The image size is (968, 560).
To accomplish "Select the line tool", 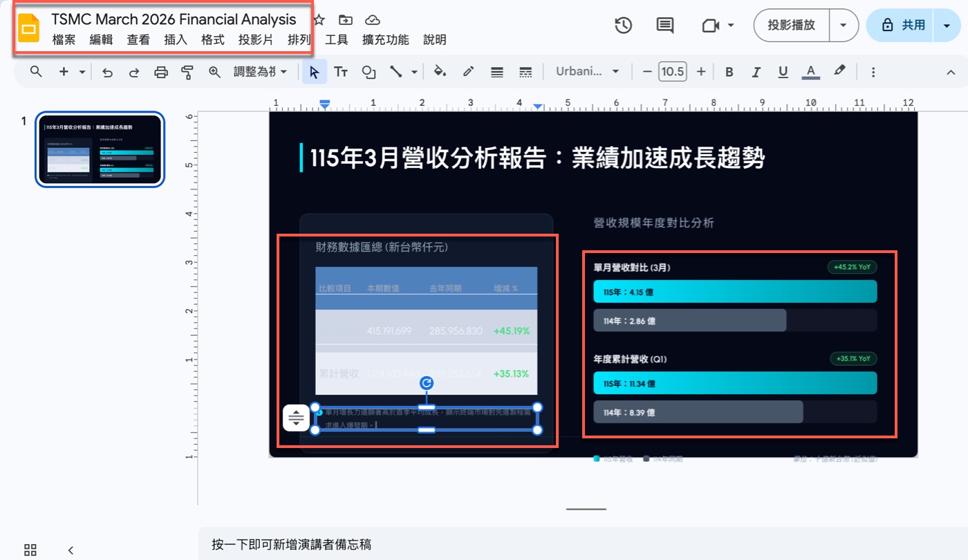I will point(396,72).
